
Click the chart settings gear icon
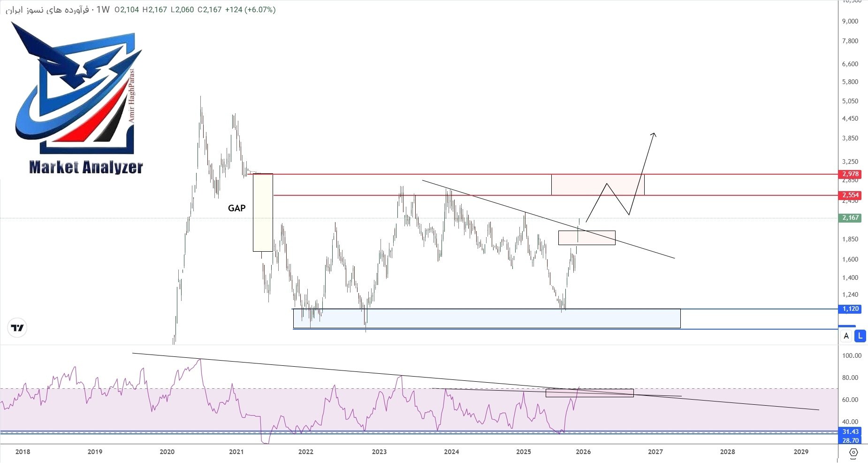tap(854, 452)
